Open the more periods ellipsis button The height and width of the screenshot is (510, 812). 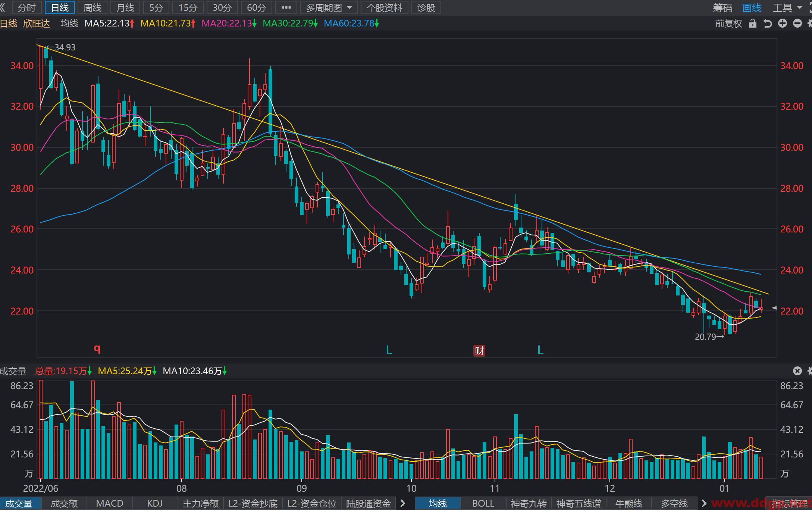click(x=286, y=7)
